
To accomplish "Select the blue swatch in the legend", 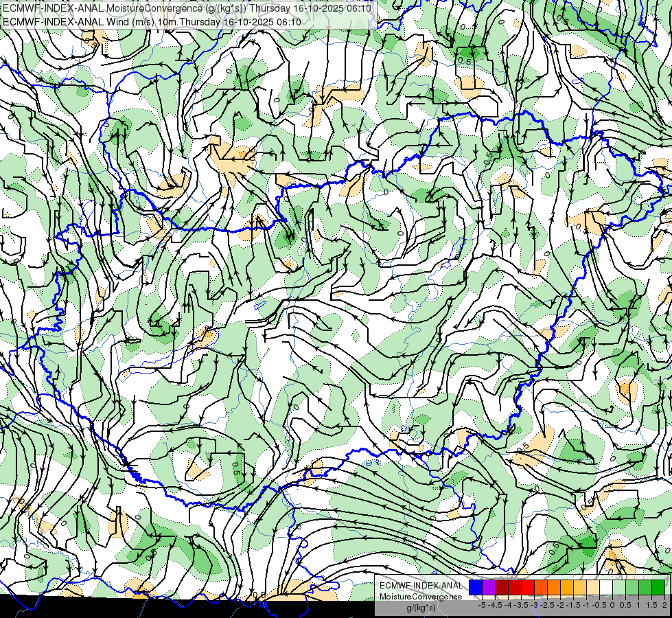I will click(476, 587).
